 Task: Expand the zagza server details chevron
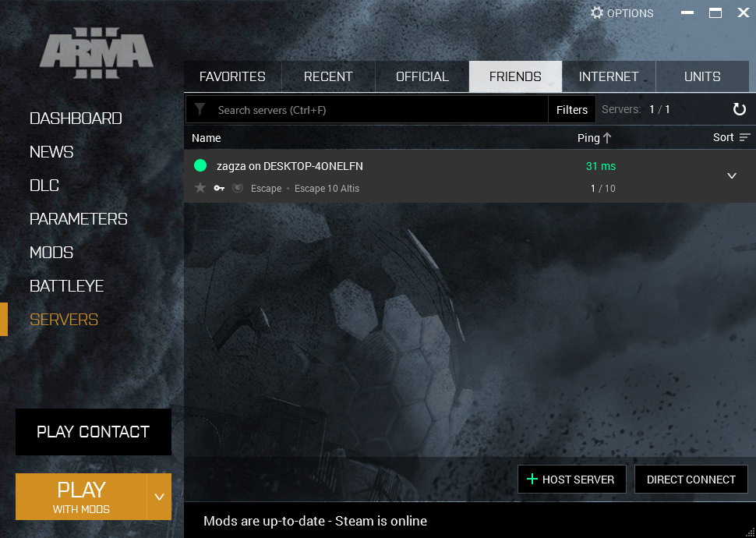tap(732, 176)
